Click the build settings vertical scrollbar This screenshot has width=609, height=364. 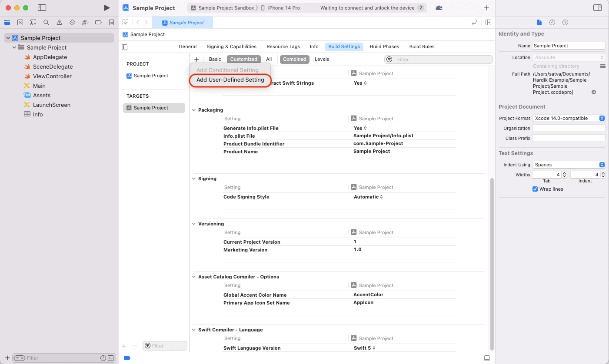(x=492, y=264)
